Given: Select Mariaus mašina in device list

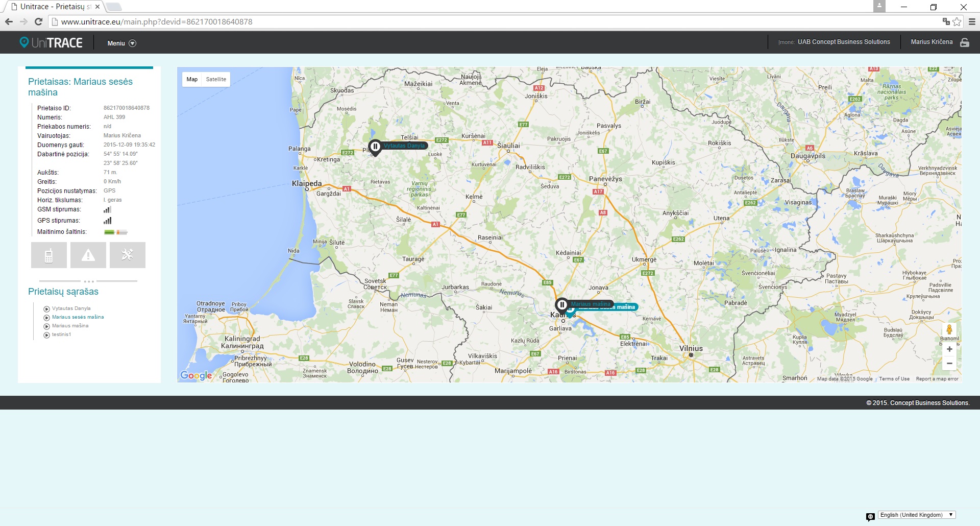Looking at the screenshot, I should (70, 326).
